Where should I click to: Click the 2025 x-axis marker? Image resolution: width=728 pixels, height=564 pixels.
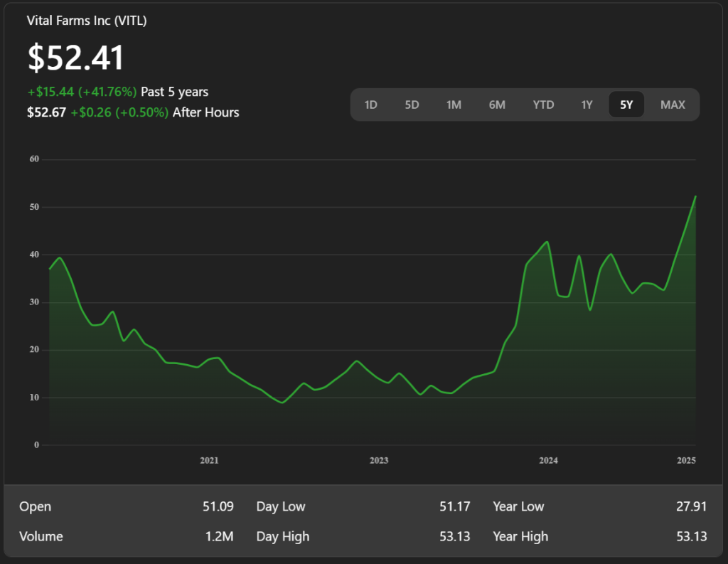click(686, 461)
